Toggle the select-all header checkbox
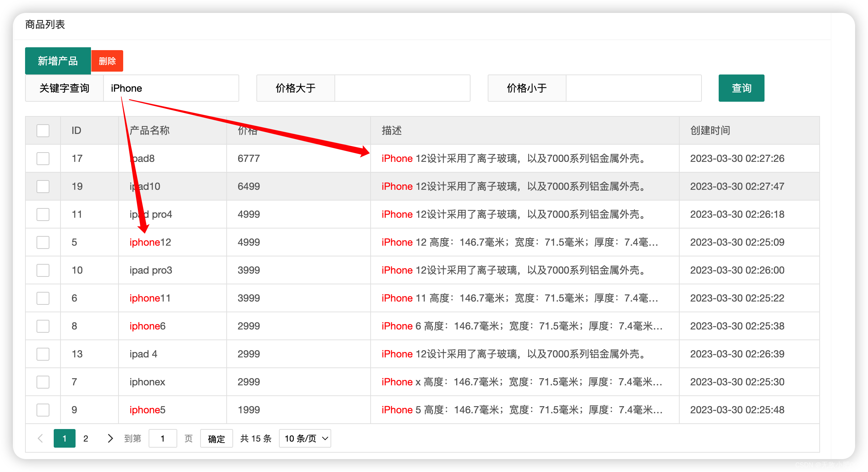This screenshot has height=472, width=868. 43,131
